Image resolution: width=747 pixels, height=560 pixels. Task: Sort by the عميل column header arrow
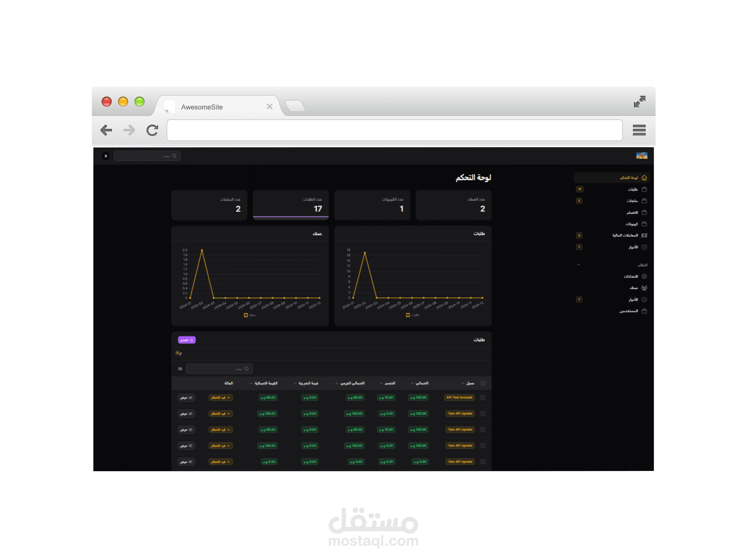(x=462, y=383)
